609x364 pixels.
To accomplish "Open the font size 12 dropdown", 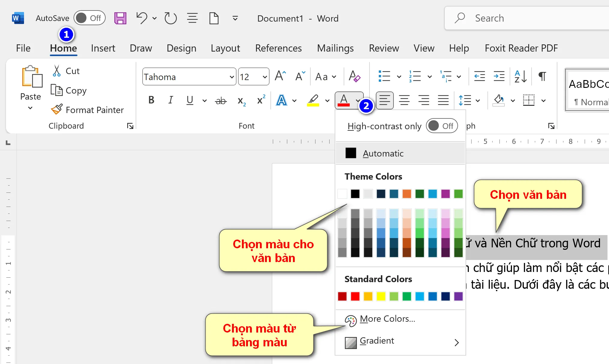I will tap(265, 77).
